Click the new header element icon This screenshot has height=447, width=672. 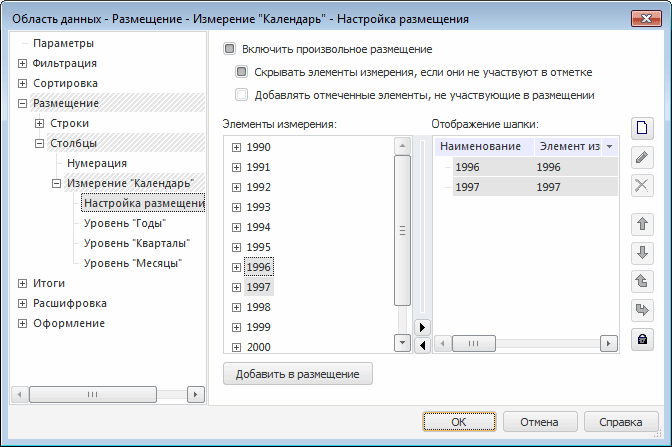click(642, 127)
